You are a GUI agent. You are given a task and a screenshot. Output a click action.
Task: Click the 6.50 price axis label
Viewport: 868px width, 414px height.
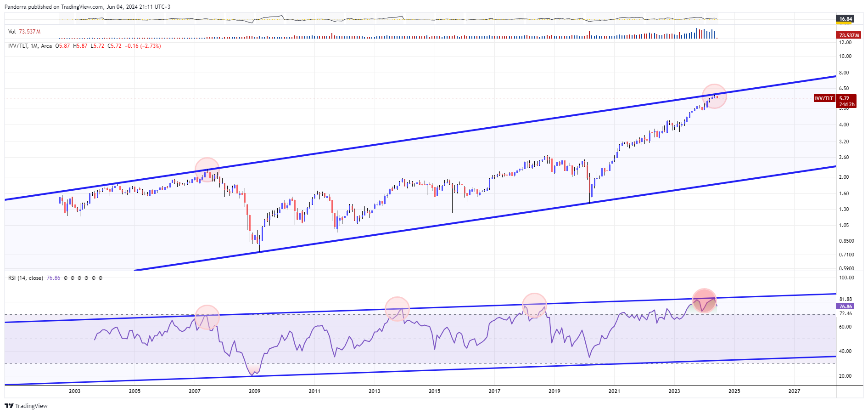click(844, 88)
